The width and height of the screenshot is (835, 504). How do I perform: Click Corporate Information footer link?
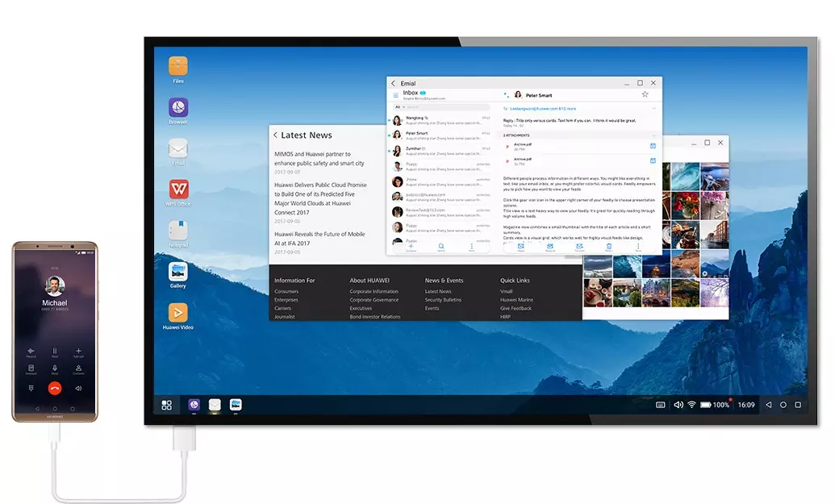coord(374,292)
